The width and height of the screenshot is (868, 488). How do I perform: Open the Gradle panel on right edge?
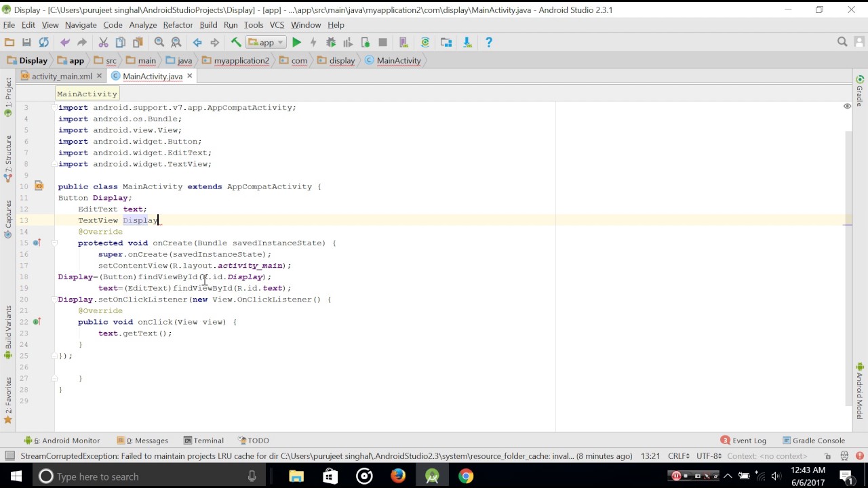tap(860, 91)
